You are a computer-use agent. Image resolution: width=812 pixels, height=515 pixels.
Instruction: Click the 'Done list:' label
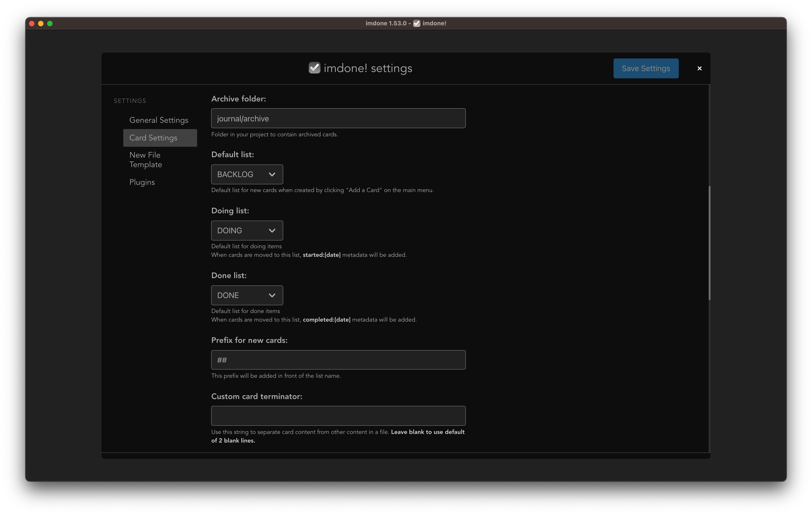(229, 276)
